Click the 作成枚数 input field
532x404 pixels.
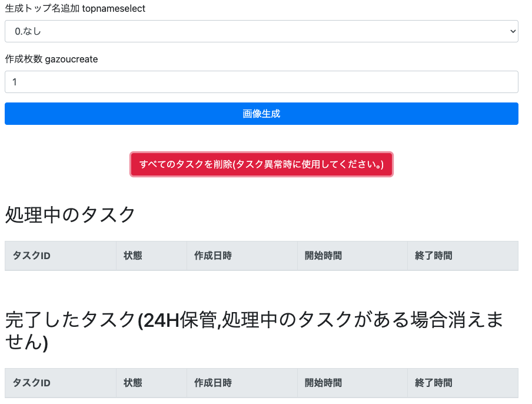point(261,82)
